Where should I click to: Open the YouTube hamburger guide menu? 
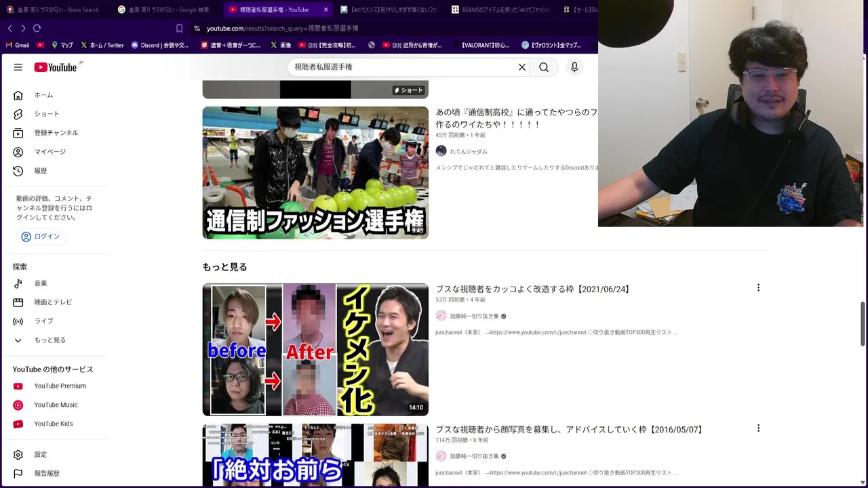[x=18, y=67]
